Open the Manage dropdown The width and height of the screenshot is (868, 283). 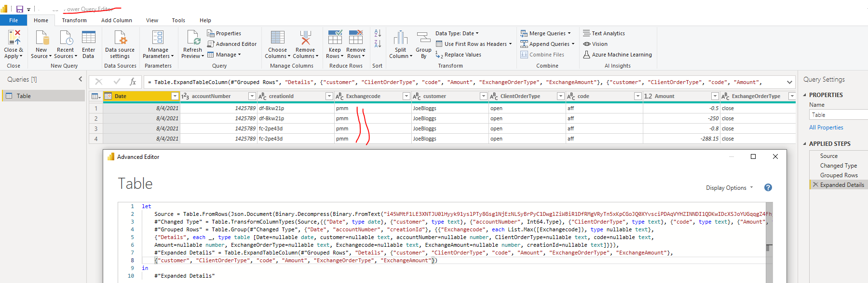tap(224, 55)
